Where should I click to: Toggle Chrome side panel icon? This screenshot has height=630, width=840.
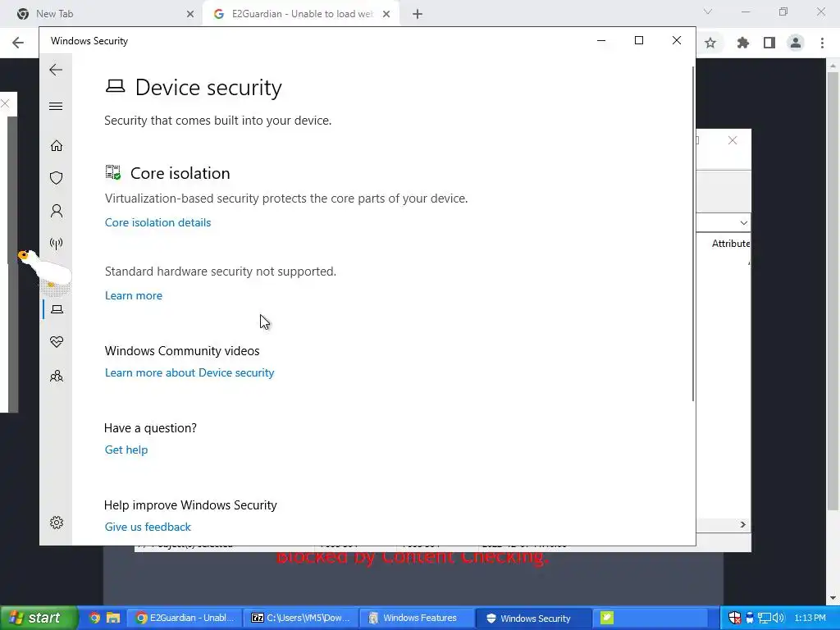[769, 43]
